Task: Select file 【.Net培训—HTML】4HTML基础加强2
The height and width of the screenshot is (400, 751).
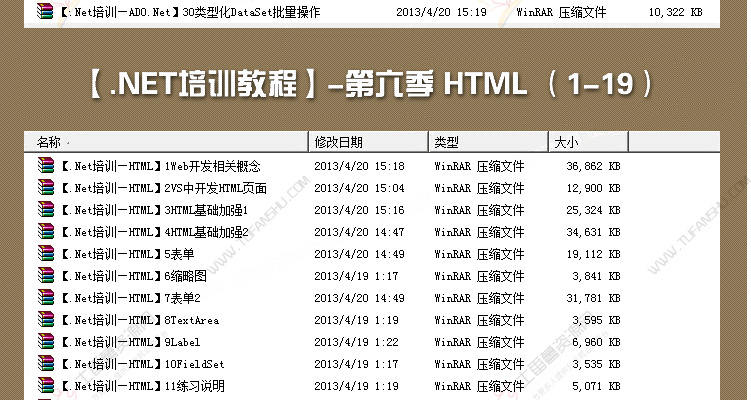Action: click(154, 232)
